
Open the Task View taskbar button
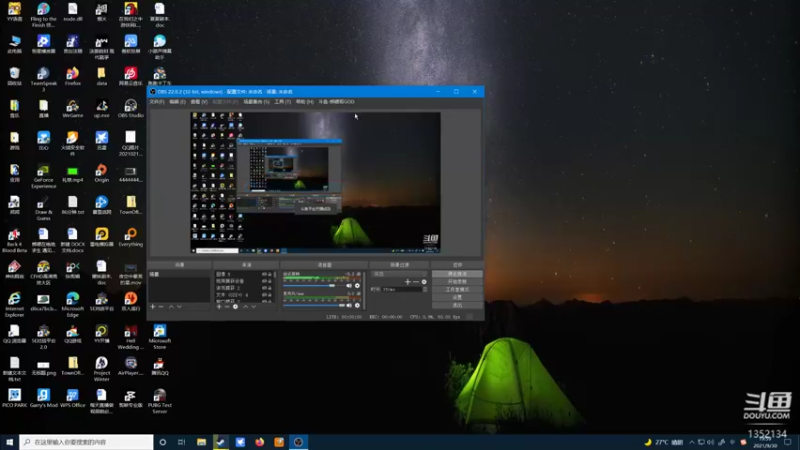(182, 442)
